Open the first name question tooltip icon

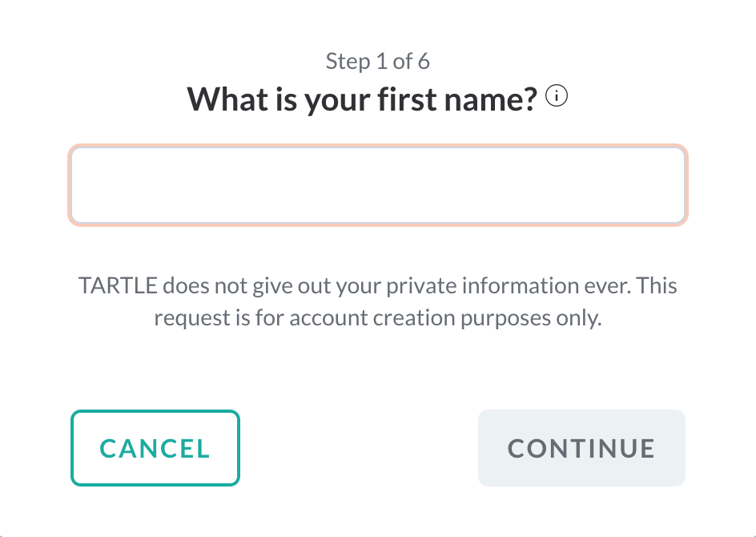(557, 97)
